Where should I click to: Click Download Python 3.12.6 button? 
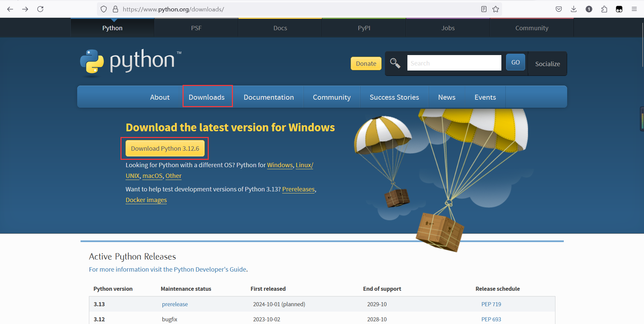[x=165, y=148]
